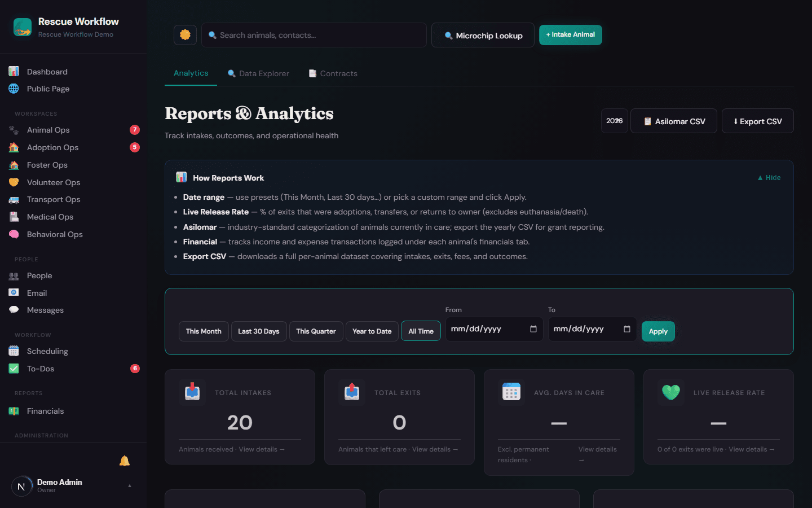Screen dimensions: 812x508
Task: Open the Public Page sidebar item
Action: (73, 89)
